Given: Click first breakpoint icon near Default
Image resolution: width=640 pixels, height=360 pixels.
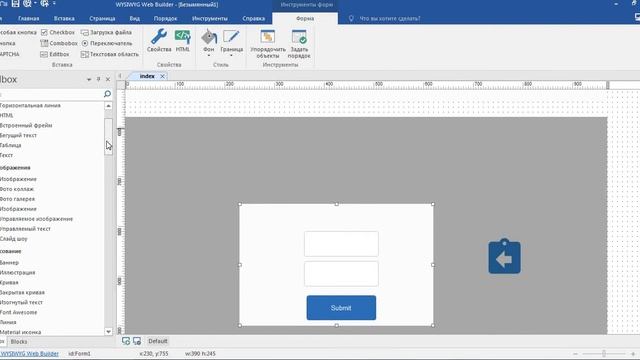Looking at the screenshot, I should tap(126, 341).
